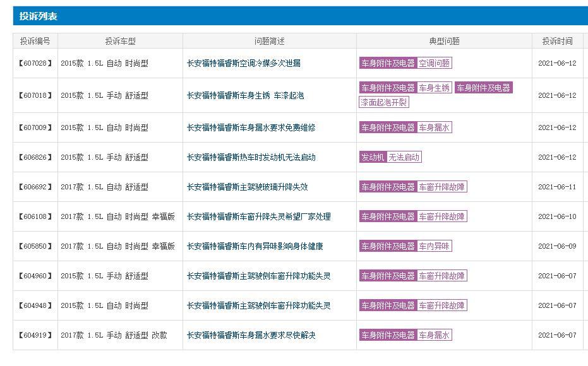This screenshot has height=366, width=588.
Task: Click complaint number 【605850】
Action: click(x=35, y=246)
